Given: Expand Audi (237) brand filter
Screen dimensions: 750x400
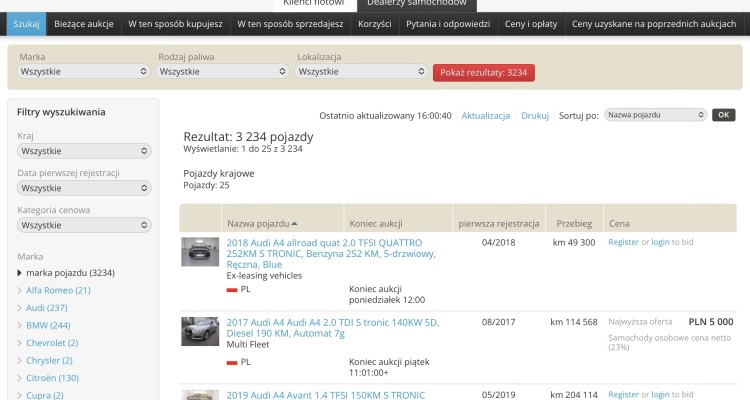Looking at the screenshot, I should [x=20, y=308].
